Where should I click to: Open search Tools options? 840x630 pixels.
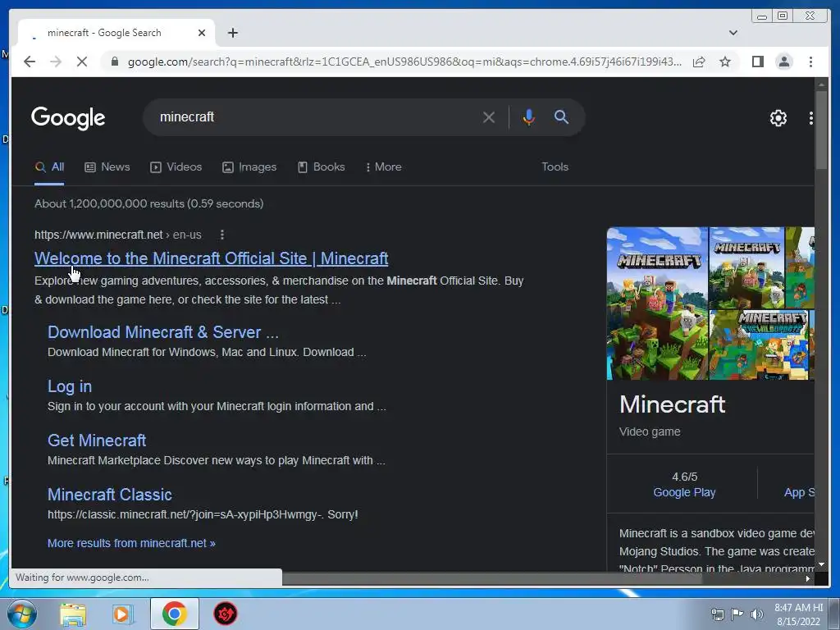[555, 167]
